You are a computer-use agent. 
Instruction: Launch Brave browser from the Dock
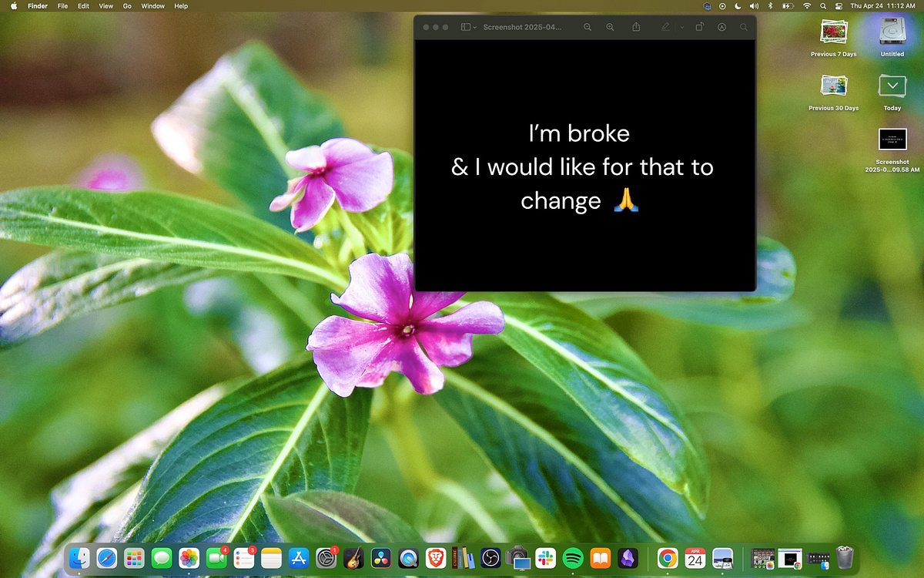coord(435,558)
